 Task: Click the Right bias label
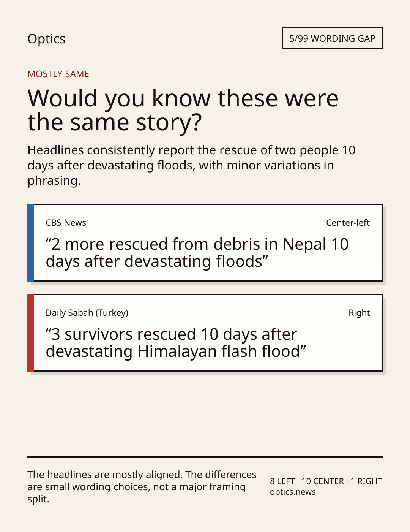click(x=359, y=313)
